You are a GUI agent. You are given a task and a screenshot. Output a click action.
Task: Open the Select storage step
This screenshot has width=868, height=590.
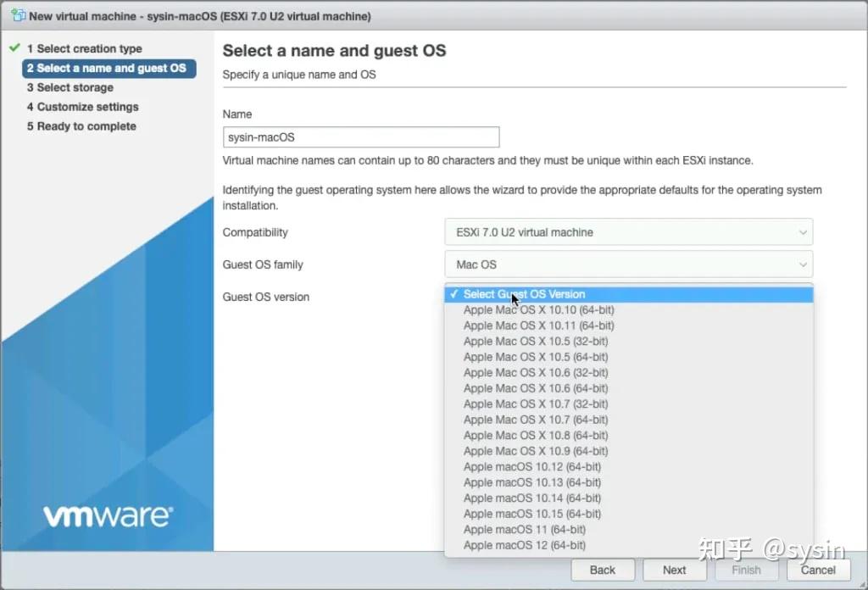click(70, 87)
